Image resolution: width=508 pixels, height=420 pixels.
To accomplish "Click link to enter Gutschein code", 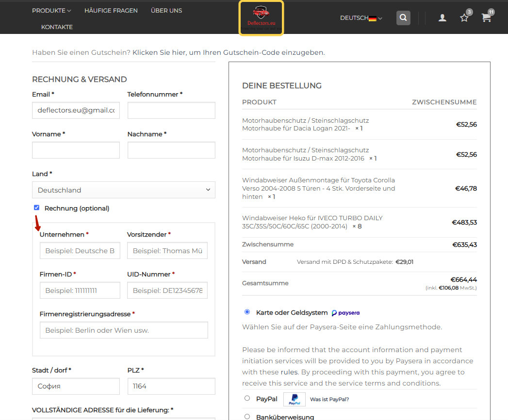I will pyautogui.click(x=229, y=52).
